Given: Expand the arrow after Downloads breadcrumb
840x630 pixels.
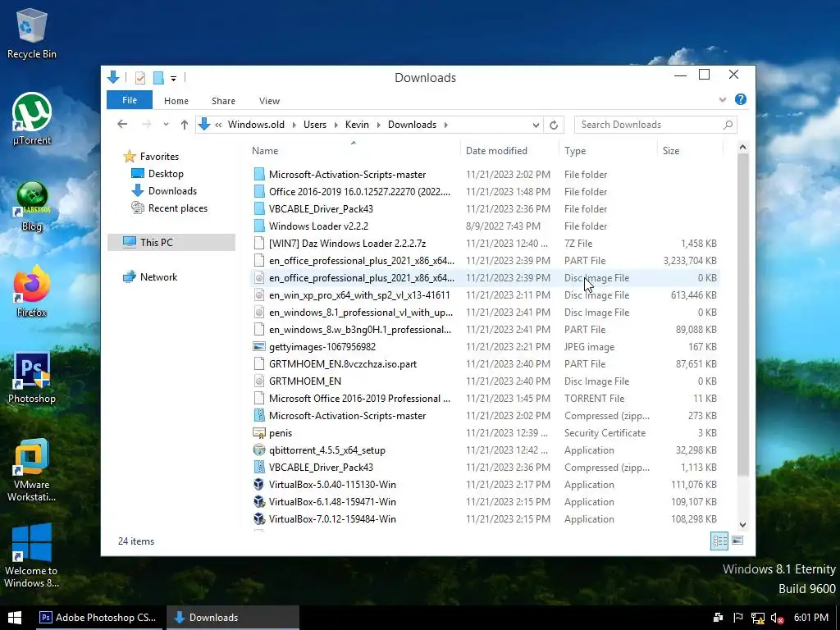Looking at the screenshot, I should pos(445,125).
